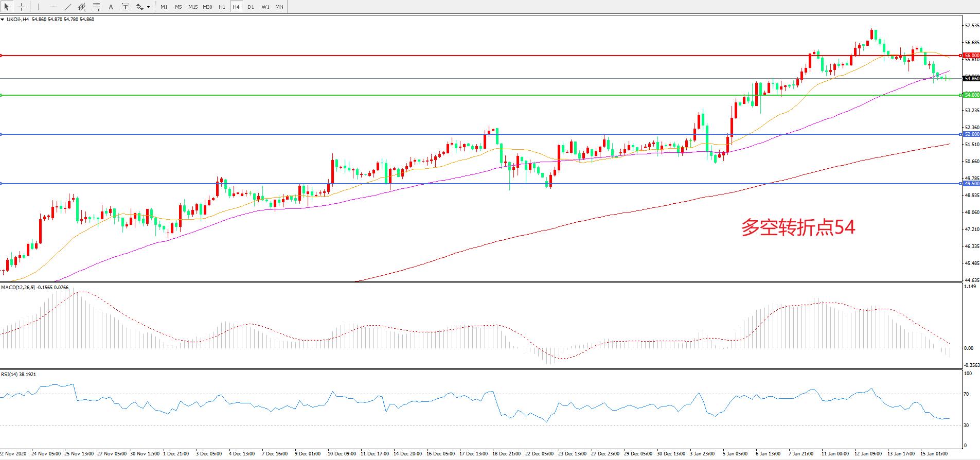Expand the UKOil,H4 chart title triangle
This screenshot has height=460, width=980.
[x=3, y=20]
